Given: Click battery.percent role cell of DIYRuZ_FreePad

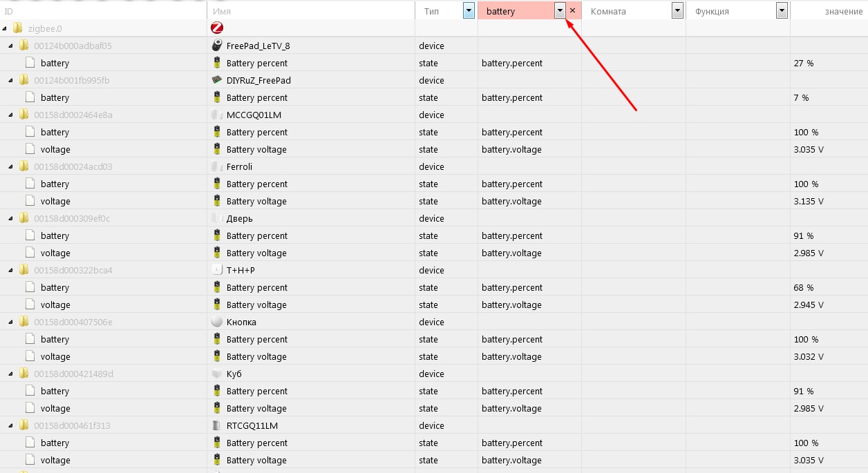Looking at the screenshot, I should [x=512, y=97].
